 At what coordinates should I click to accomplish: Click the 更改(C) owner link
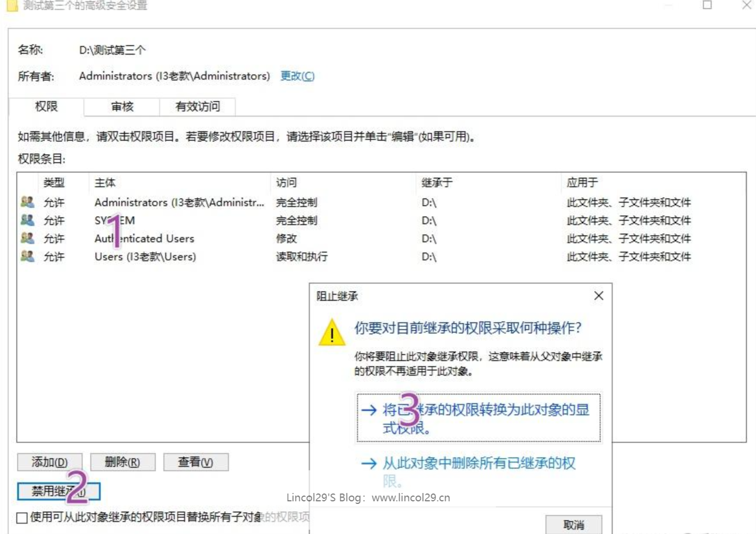[x=297, y=76]
